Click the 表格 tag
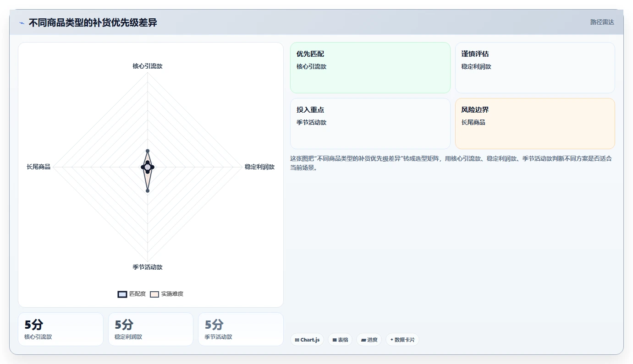 tap(340, 340)
